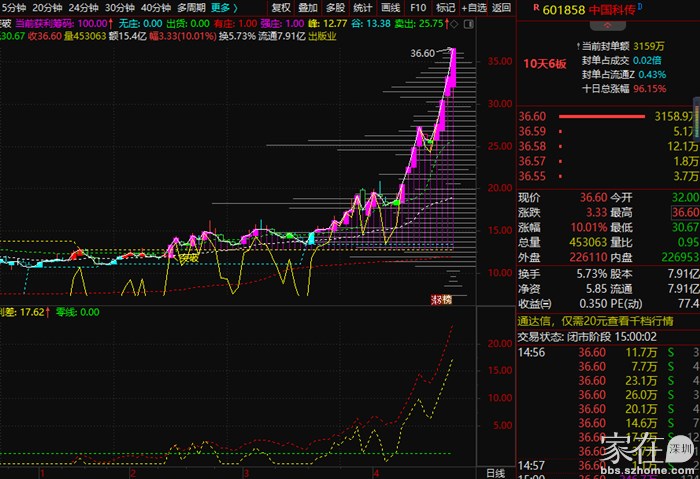Screen dimensions: 700x479
Task: Open the 多周期 multi-period selector
Action: click(x=190, y=7)
